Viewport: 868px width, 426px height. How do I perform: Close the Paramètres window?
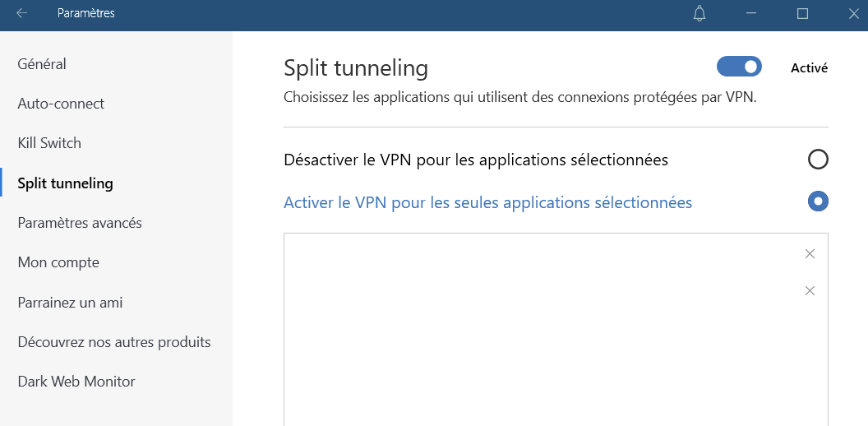pyautogui.click(x=853, y=14)
